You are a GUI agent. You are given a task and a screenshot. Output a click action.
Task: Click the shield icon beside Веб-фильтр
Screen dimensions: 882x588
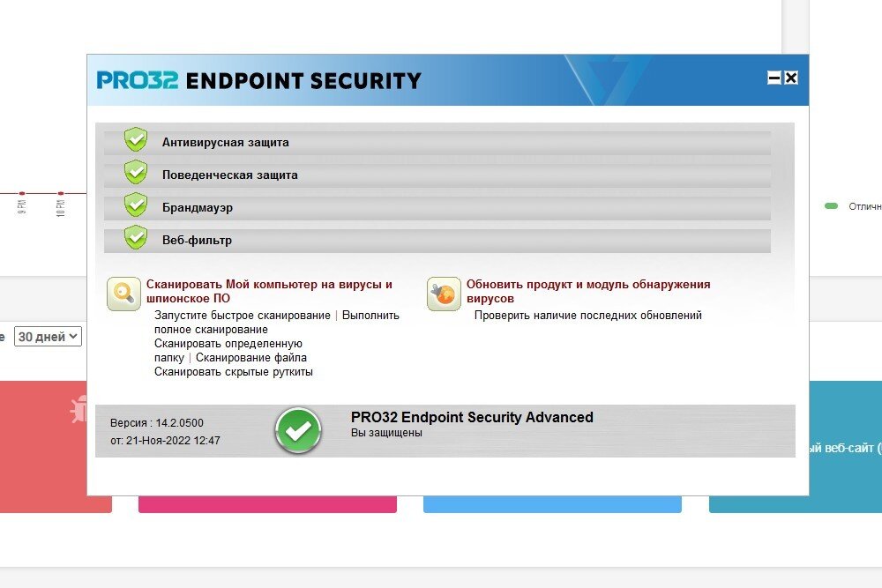pos(136,237)
